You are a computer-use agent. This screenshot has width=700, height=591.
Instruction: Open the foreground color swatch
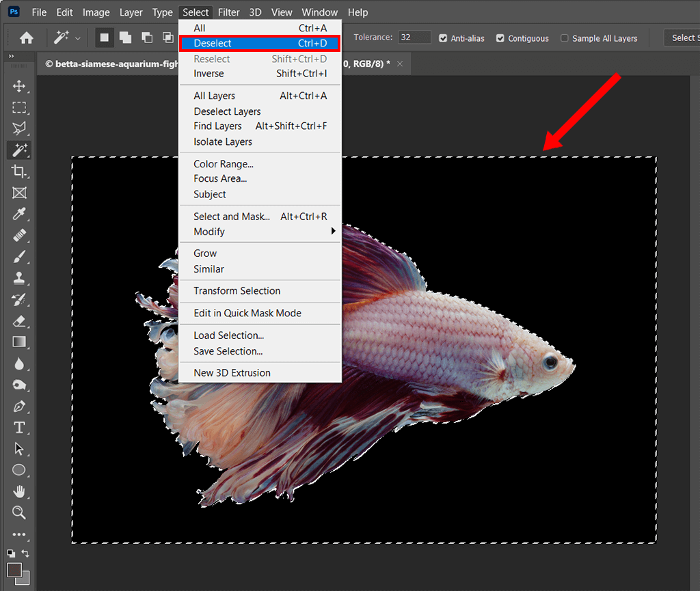pyautogui.click(x=14, y=570)
